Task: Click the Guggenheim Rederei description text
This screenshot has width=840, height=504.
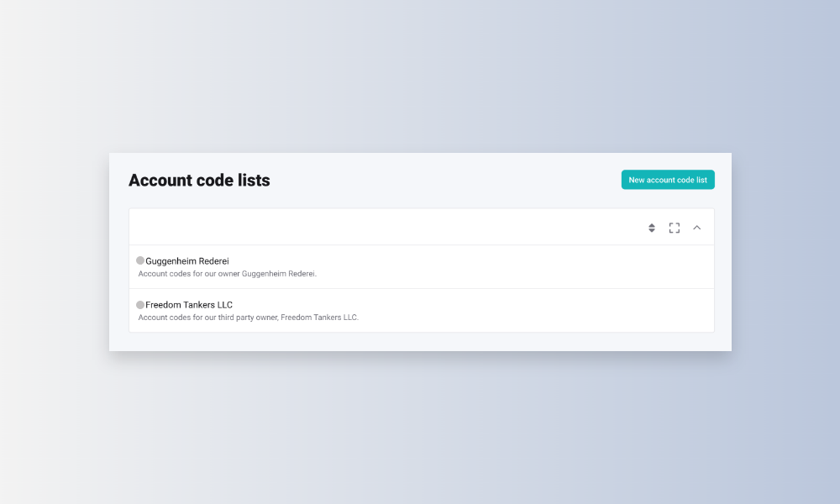Action: (227, 274)
